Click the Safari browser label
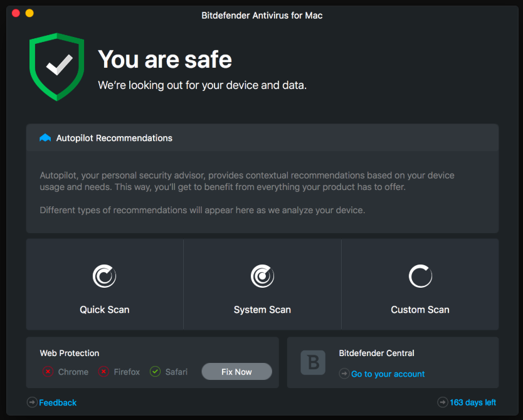The width and height of the screenshot is (523, 420). [176, 372]
